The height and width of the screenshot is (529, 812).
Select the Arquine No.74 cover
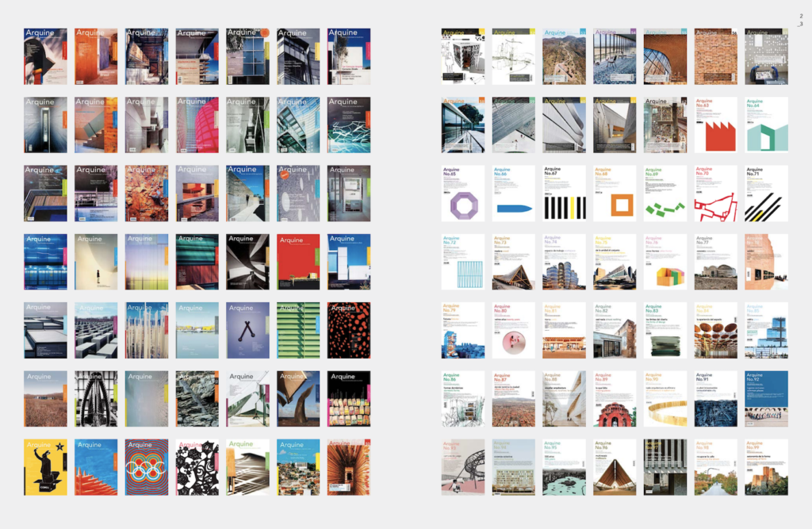(x=565, y=262)
